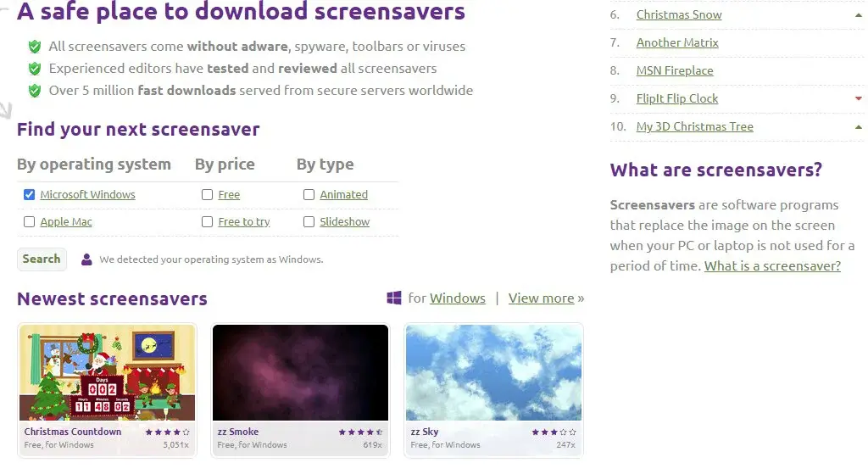Open the zz Smoke screensaver thumbnail
The width and height of the screenshot is (868, 474).
[x=300, y=372]
